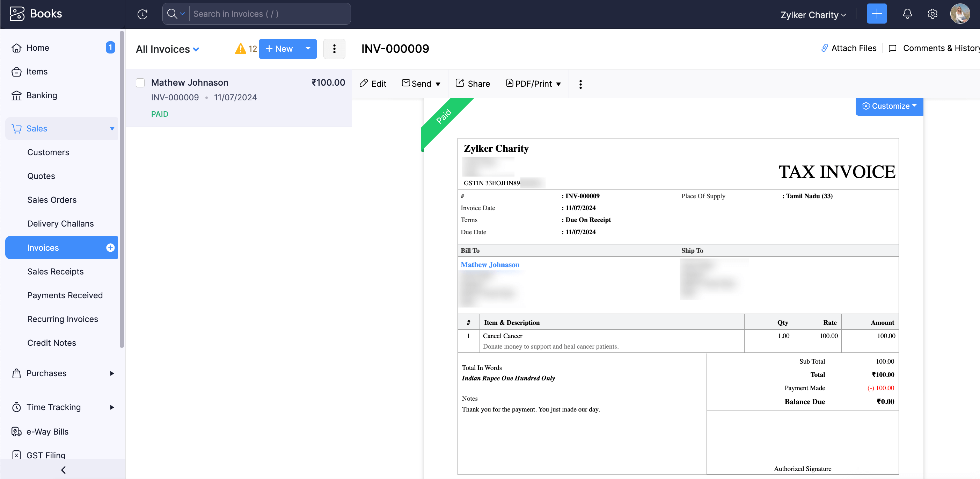This screenshot has height=479, width=980.
Task: Click the Attach Files icon
Action: coord(824,48)
